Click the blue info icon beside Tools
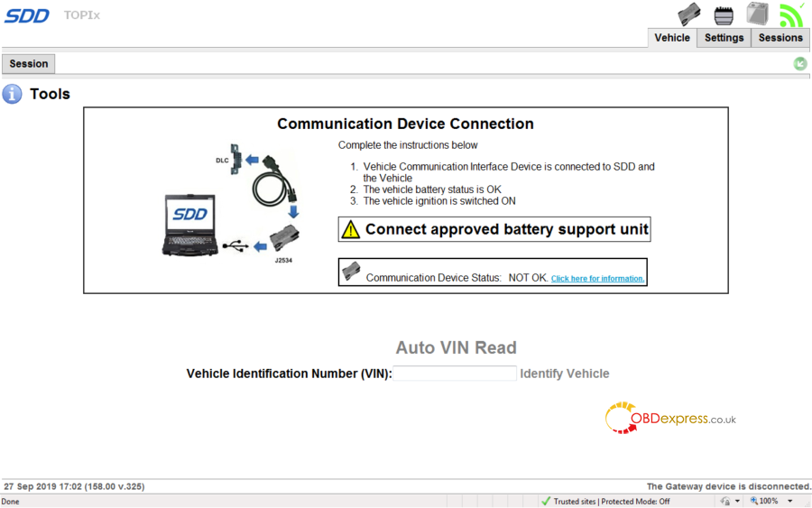 pos(12,94)
